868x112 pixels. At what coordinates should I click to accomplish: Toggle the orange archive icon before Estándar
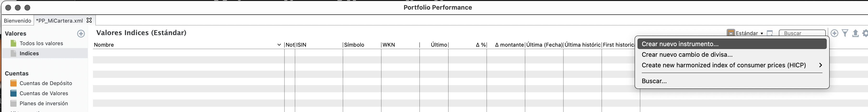(x=730, y=33)
